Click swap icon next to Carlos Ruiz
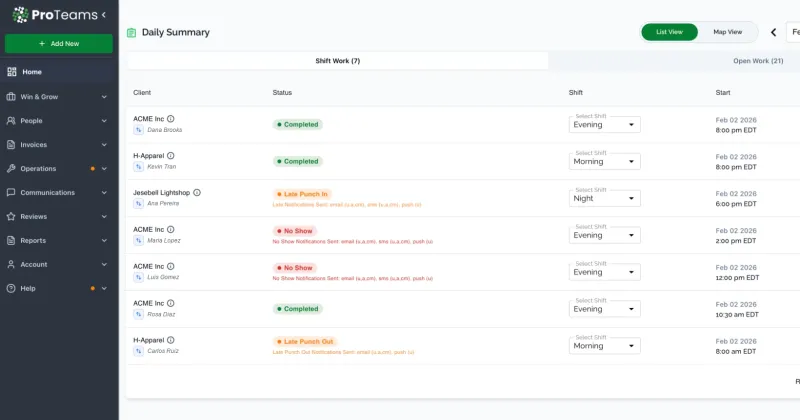The height and width of the screenshot is (420, 800). (x=138, y=351)
